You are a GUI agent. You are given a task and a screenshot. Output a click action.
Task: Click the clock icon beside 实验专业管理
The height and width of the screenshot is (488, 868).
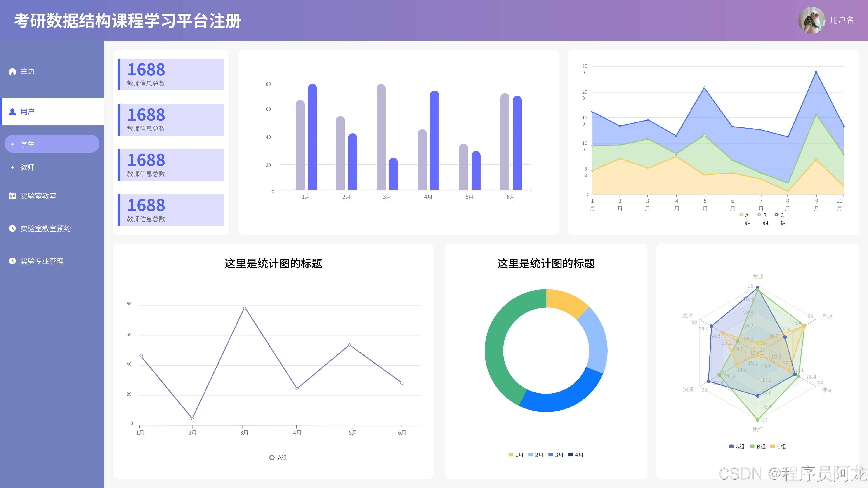(12, 261)
